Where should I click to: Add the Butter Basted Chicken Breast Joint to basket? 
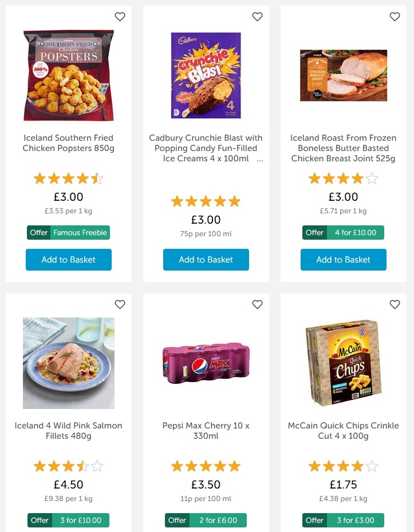click(343, 259)
